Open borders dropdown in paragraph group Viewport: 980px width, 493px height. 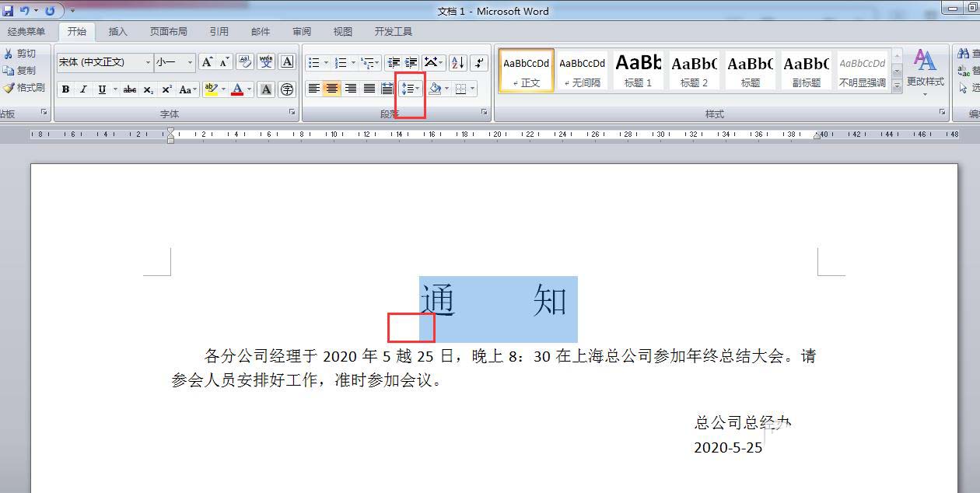[473, 89]
